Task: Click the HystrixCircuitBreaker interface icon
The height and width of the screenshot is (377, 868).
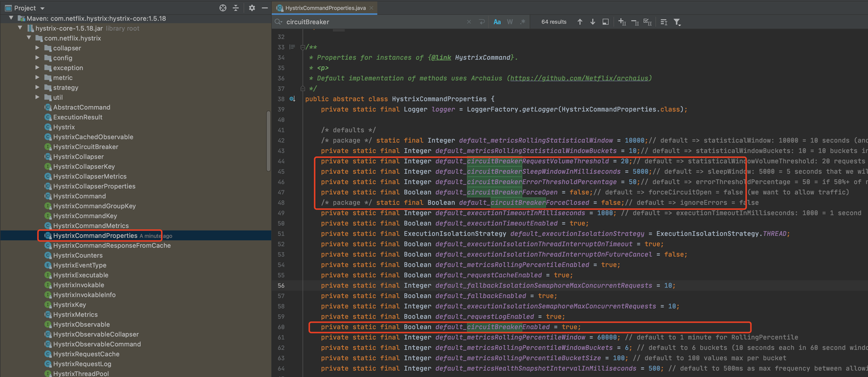Action: coord(48,147)
